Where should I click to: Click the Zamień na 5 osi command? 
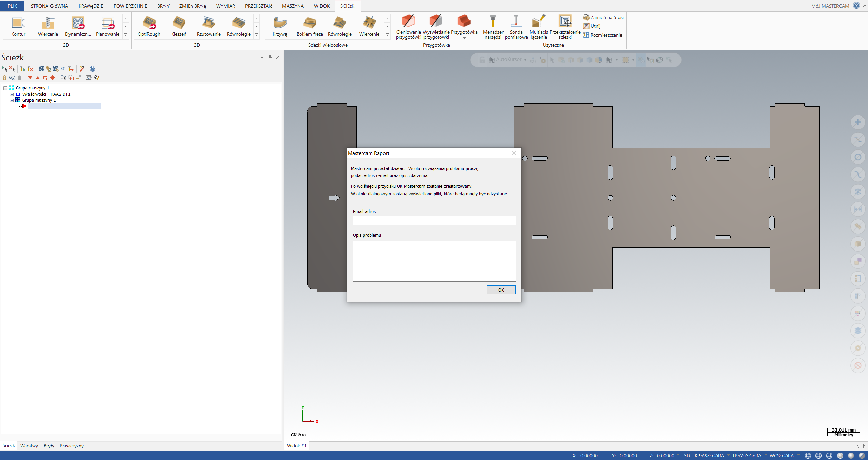(x=603, y=17)
